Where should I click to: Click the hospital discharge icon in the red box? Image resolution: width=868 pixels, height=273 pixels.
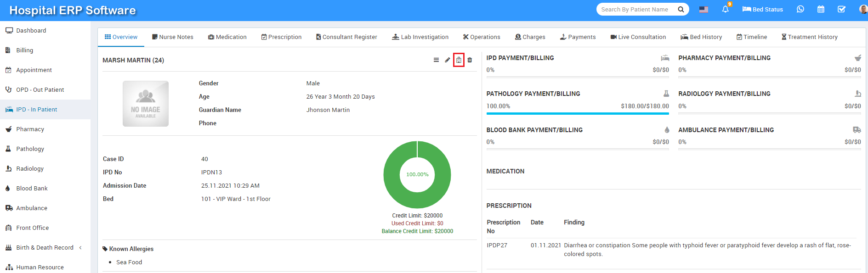tap(459, 60)
